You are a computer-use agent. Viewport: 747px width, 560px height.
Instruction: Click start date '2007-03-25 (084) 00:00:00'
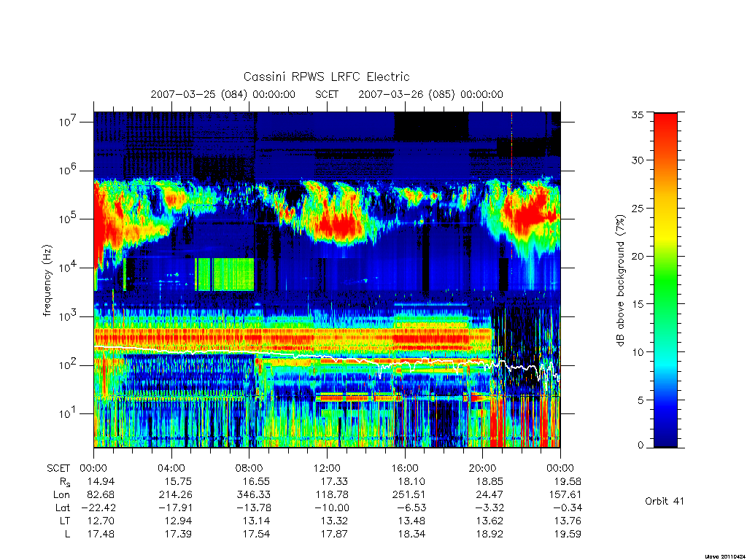223,94
